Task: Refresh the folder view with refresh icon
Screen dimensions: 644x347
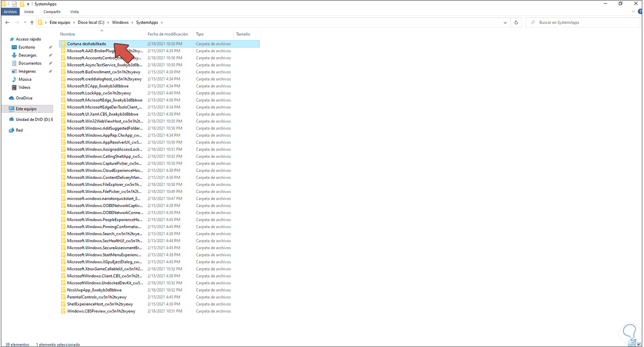Action: pos(515,22)
